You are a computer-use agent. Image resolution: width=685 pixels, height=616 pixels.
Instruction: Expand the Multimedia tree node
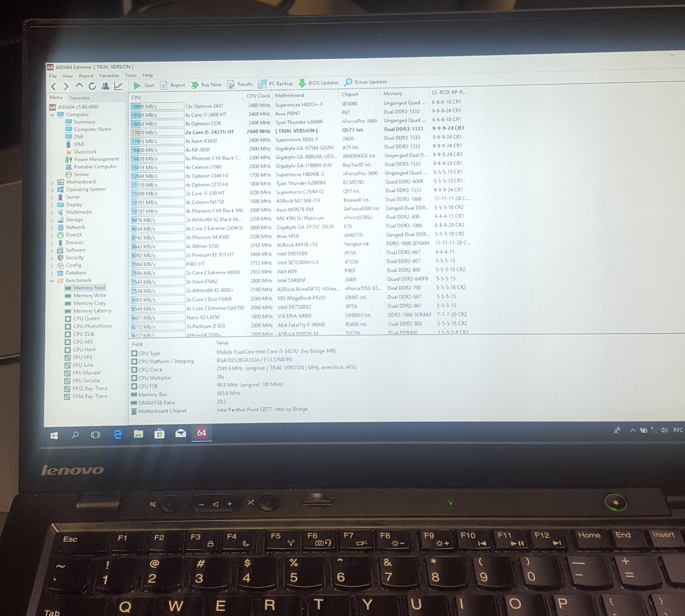[52, 213]
